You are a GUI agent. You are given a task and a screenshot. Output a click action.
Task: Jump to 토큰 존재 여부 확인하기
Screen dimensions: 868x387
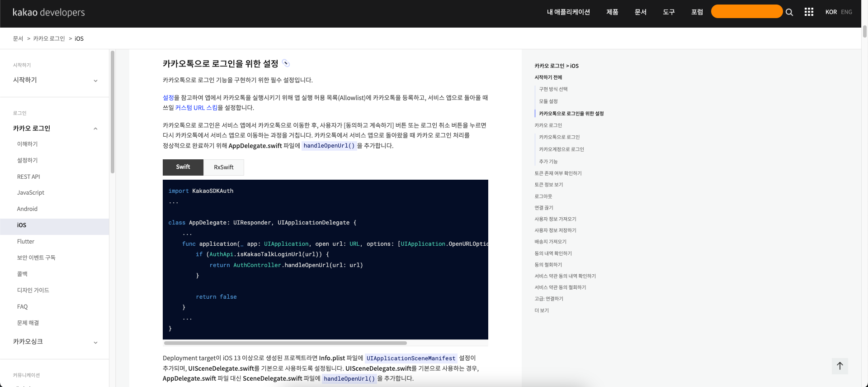point(558,173)
